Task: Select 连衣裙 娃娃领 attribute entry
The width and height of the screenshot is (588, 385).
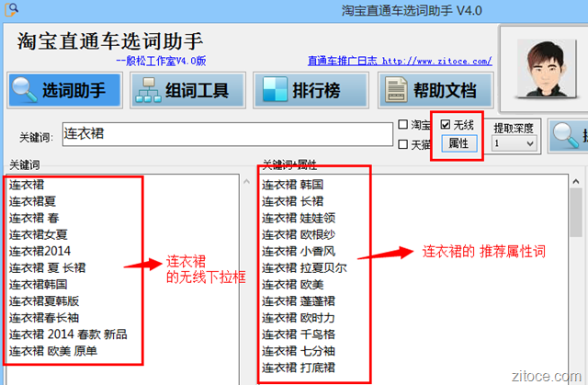Action: coord(299,218)
